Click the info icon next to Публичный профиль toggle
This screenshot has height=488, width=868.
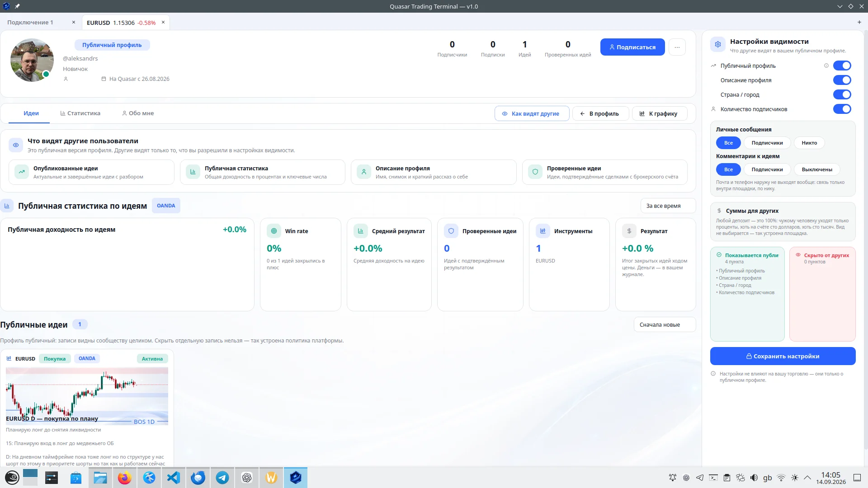826,66
